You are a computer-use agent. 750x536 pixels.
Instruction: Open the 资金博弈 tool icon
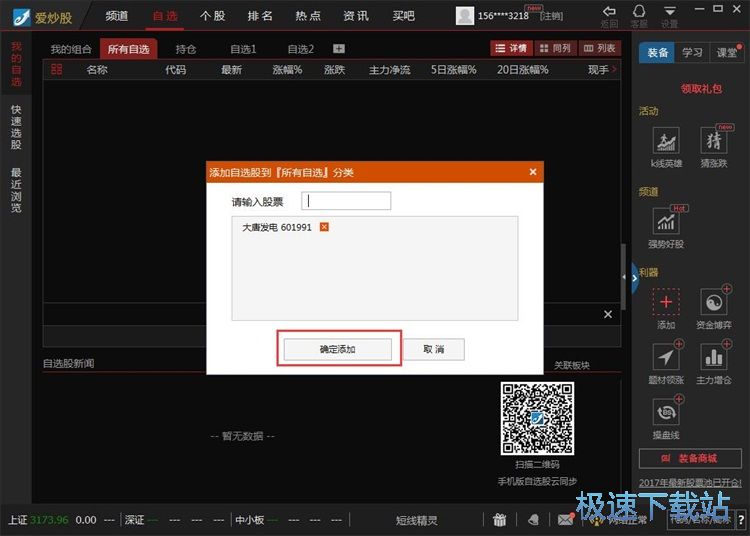coord(714,302)
